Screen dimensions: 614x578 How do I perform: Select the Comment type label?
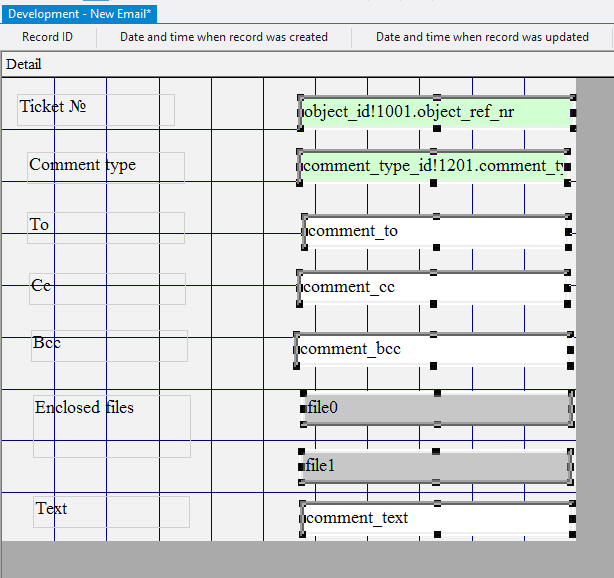tap(105, 167)
